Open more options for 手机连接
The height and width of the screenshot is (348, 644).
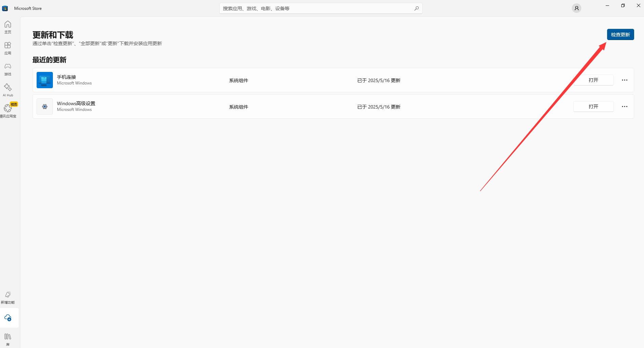click(x=625, y=80)
